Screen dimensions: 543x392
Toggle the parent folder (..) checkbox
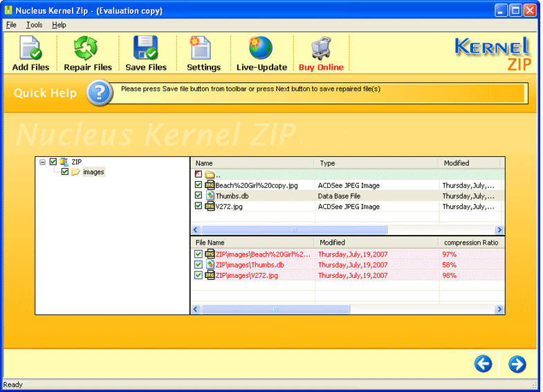(198, 174)
